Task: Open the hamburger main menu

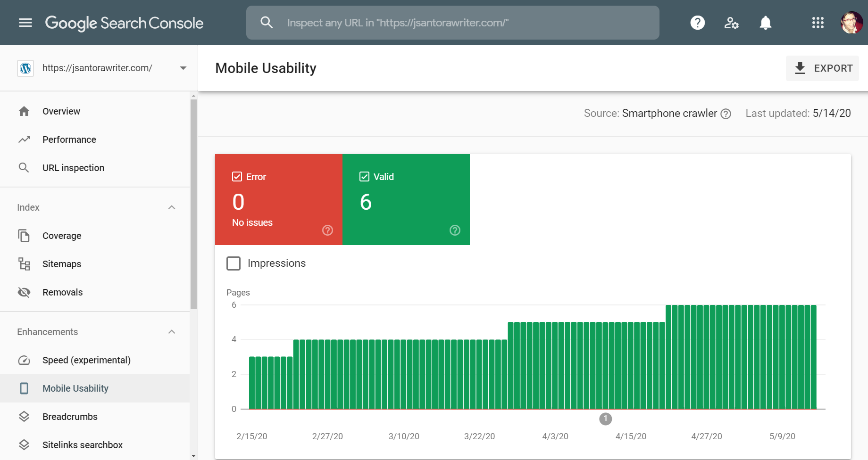Action: coord(25,23)
